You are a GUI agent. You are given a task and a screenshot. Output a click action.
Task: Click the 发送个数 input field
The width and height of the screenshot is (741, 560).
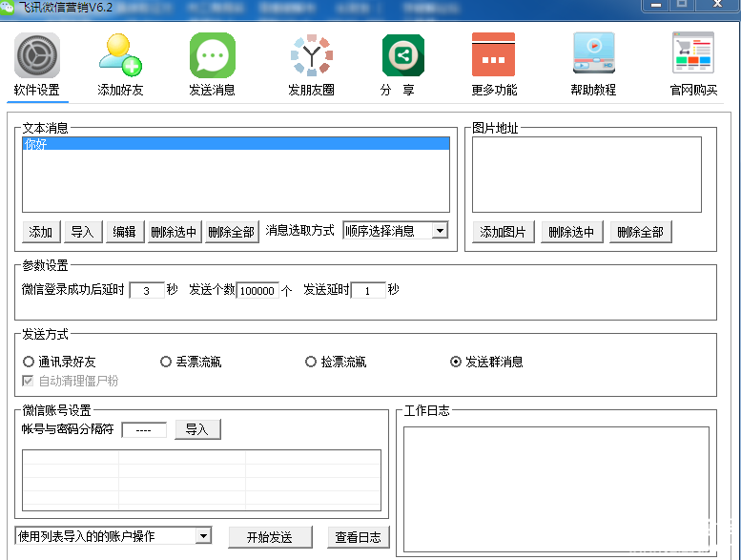tap(257, 290)
